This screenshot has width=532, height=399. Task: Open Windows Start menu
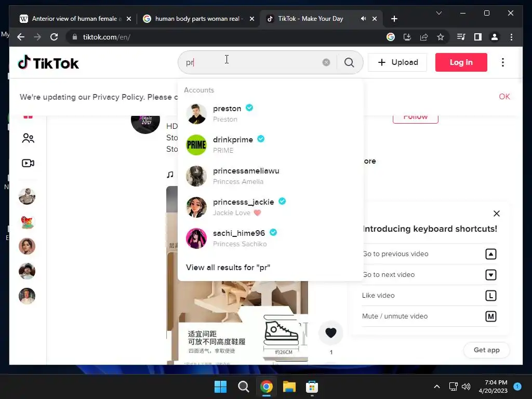[x=220, y=387]
